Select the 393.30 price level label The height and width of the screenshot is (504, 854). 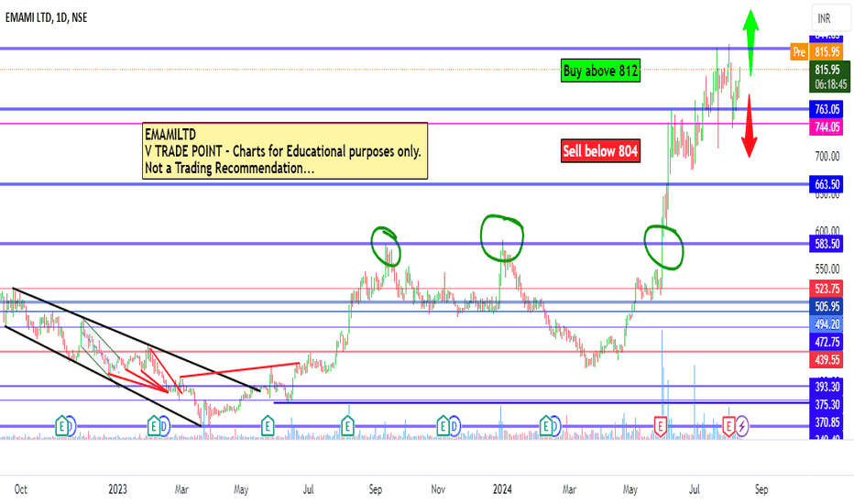(x=827, y=387)
